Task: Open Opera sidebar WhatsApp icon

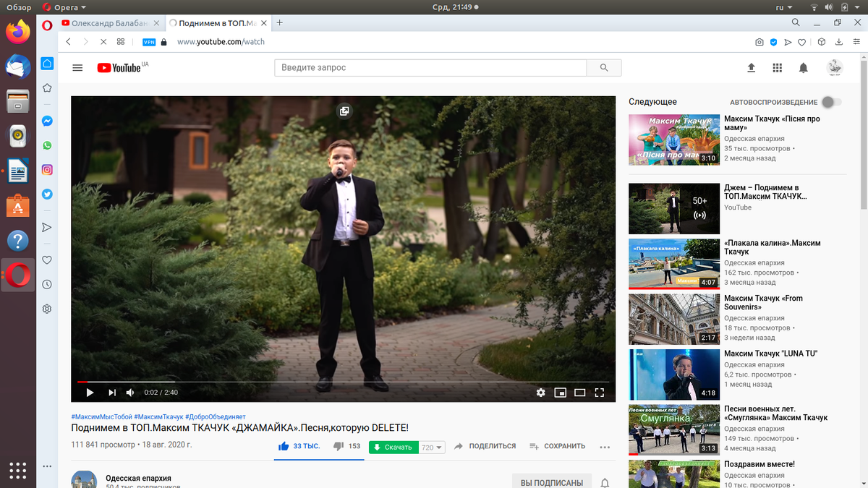Action: (47, 145)
